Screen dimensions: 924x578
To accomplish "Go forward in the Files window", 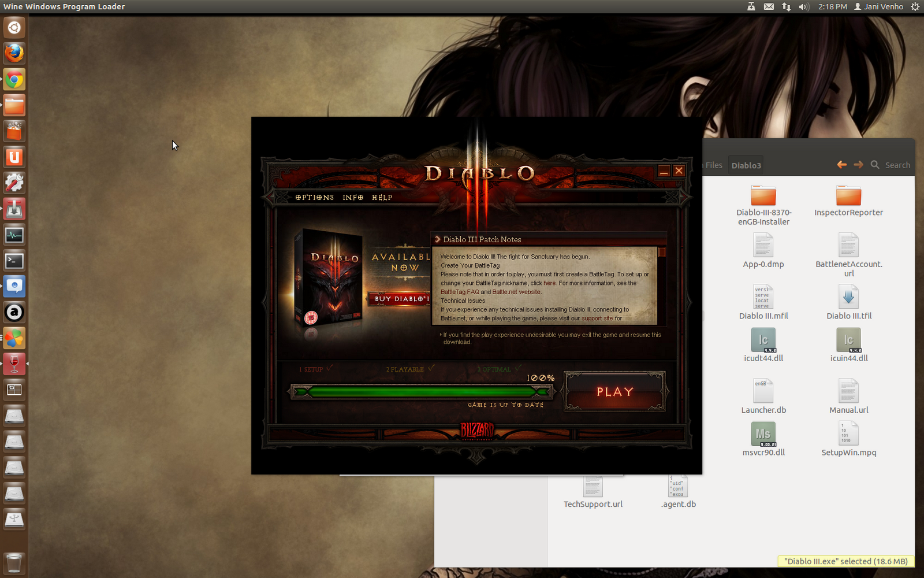I will click(859, 165).
